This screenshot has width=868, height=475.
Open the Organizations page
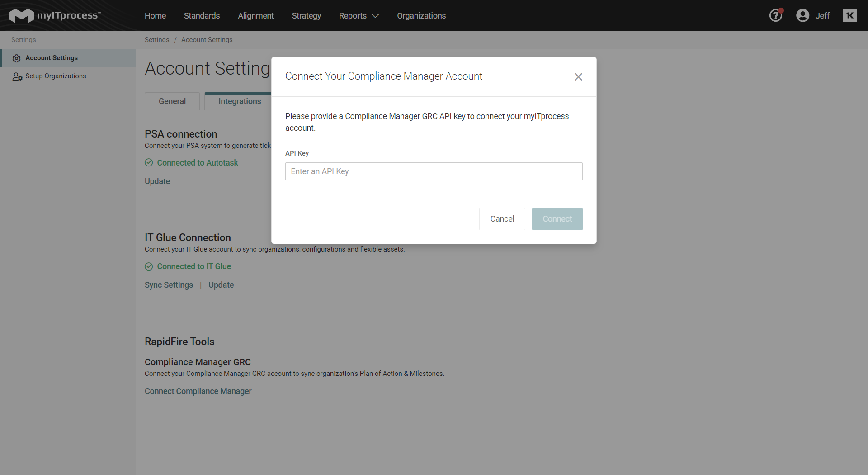click(421, 16)
